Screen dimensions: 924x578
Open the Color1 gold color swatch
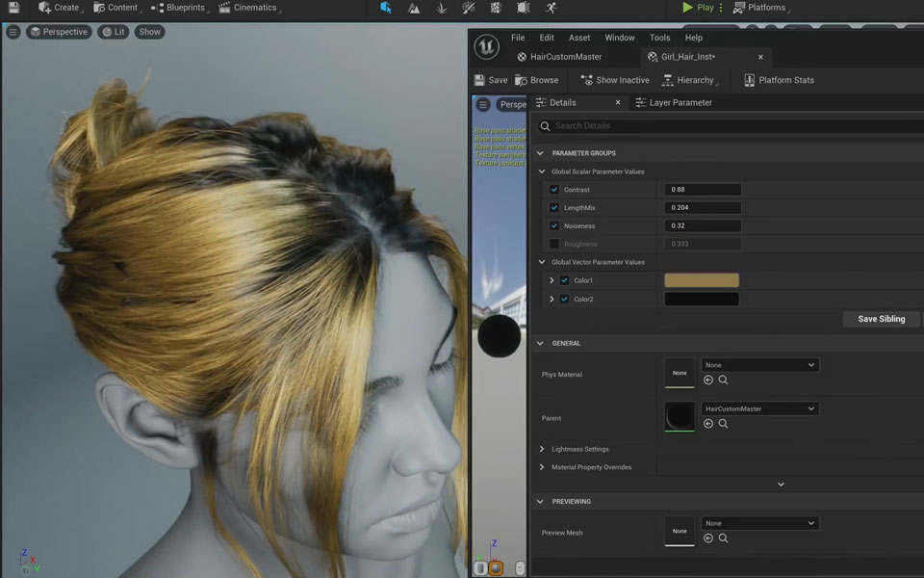(701, 280)
